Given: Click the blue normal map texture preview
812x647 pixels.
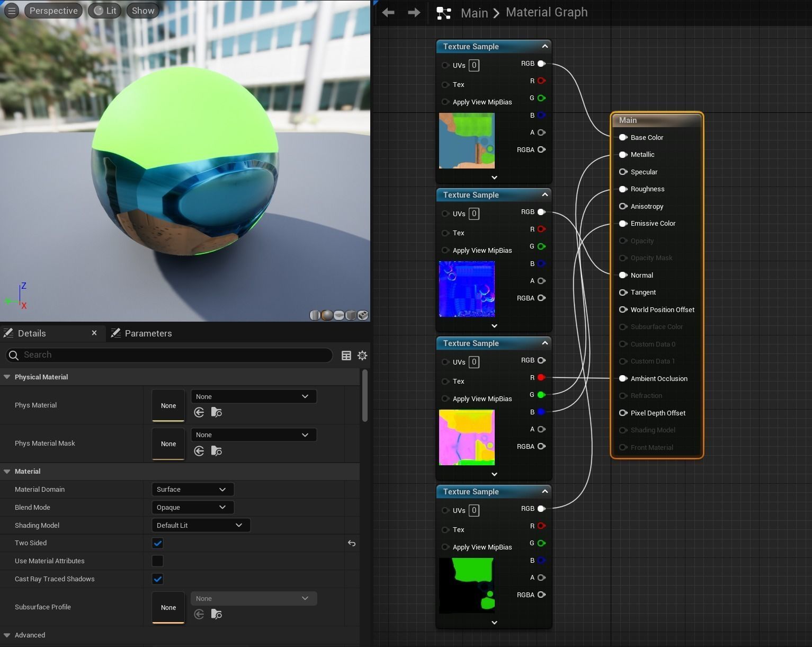Looking at the screenshot, I should (x=467, y=289).
